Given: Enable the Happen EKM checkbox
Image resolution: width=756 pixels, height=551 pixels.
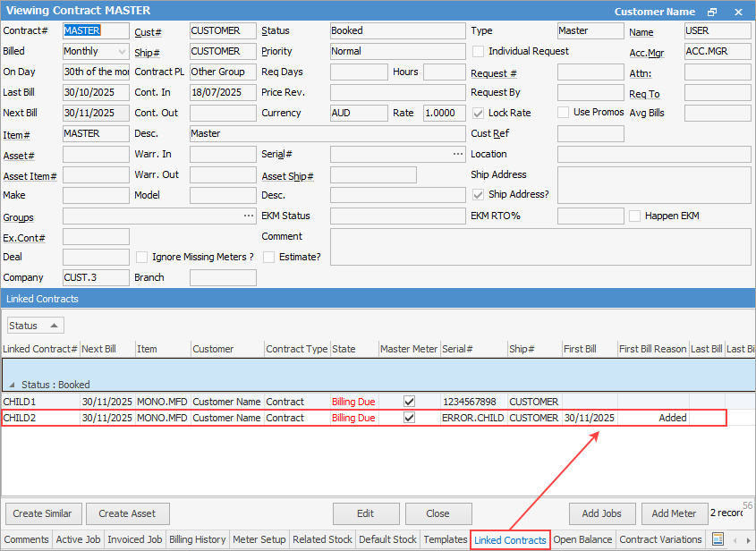Looking at the screenshot, I should 635,216.
